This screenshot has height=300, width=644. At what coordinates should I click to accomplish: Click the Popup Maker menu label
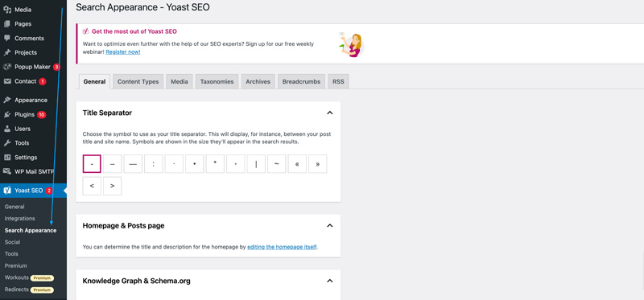pyautogui.click(x=32, y=67)
